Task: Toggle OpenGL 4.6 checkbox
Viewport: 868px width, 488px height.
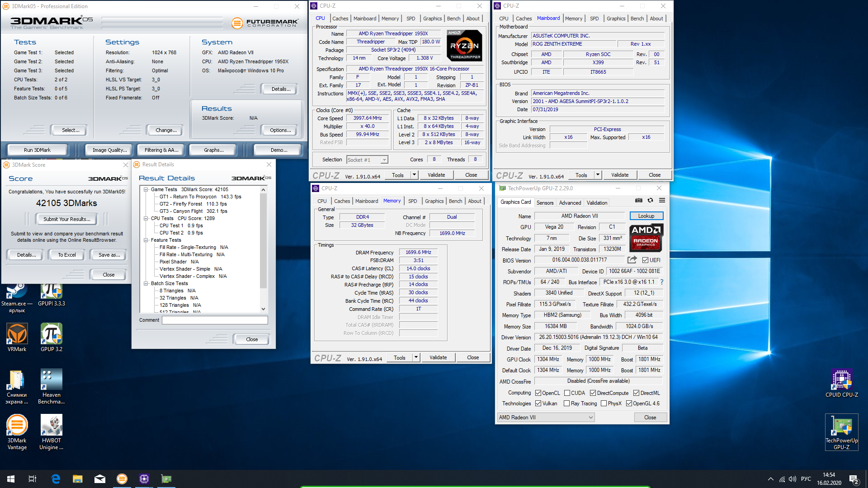Action: (629, 404)
